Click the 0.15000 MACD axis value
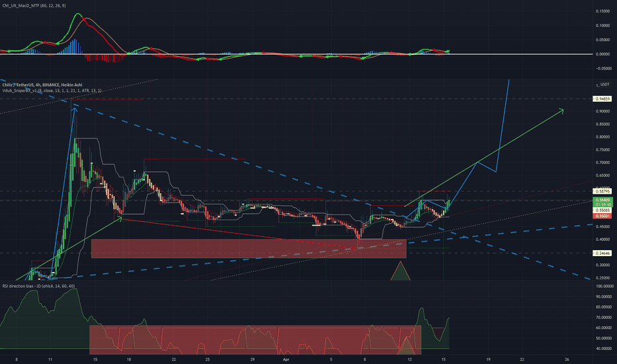 coord(603,11)
